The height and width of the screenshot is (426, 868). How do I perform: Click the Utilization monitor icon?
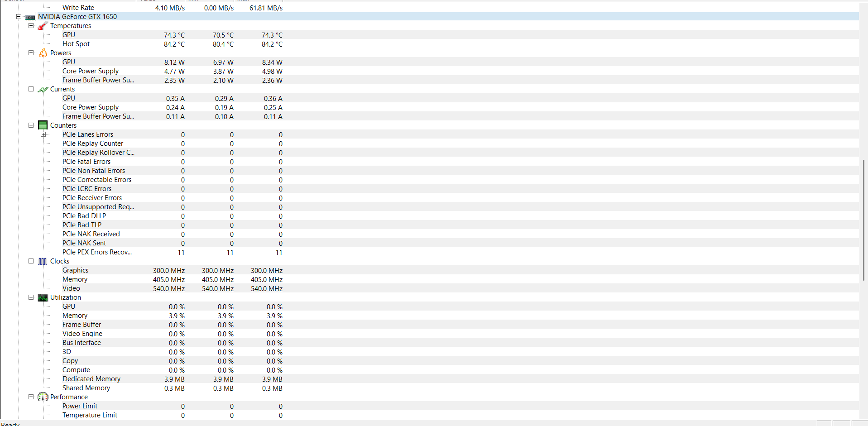click(x=43, y=297)
